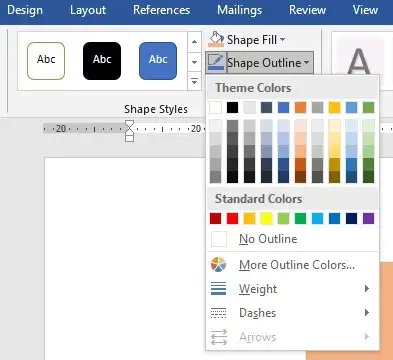This screenshot has height=360, width=393.
Task: Pick the blue theme color swatch
Action: 283,107
